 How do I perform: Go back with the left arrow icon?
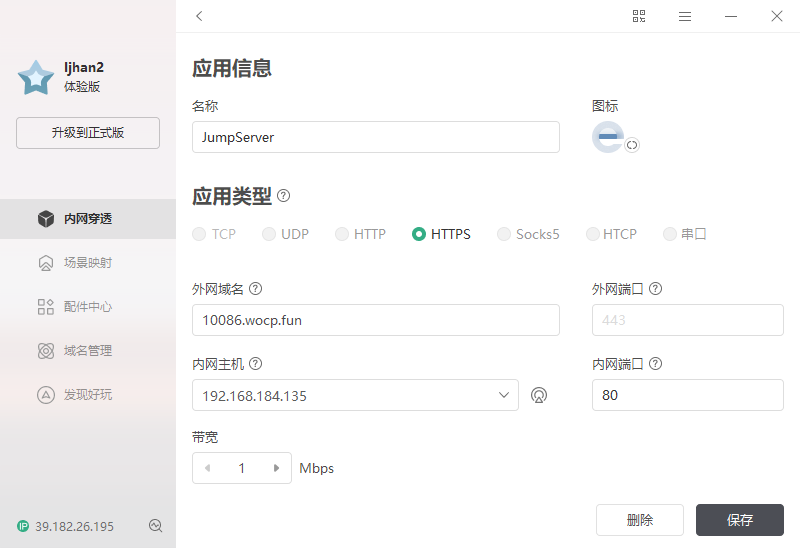pos(199,16)
